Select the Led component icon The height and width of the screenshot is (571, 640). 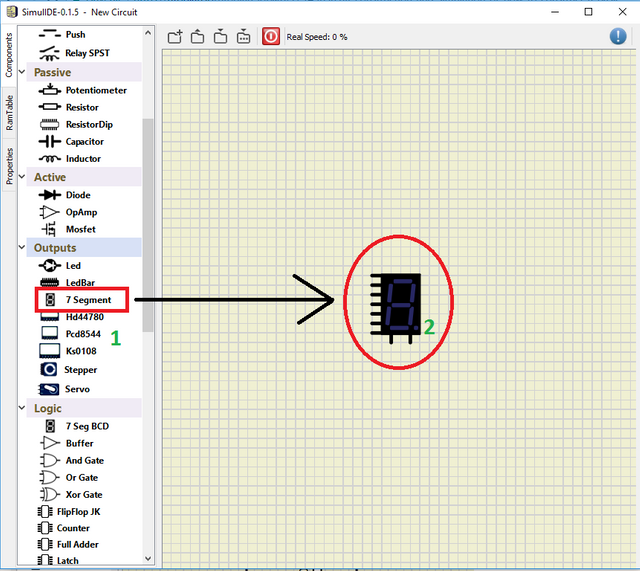tap(49, 266)
